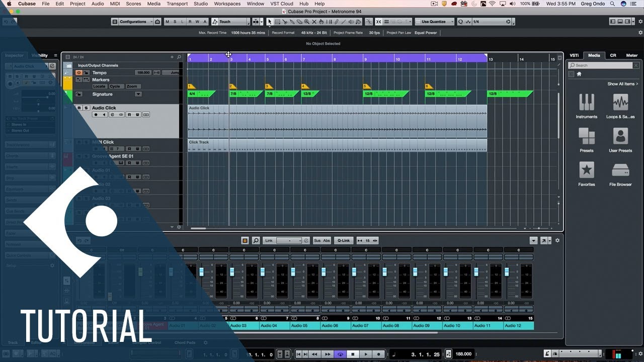The image size is (644, 362).
Task: Toggle Record Enable on Audio Click track
Action: pyautogui.click(x=96, y=115)
